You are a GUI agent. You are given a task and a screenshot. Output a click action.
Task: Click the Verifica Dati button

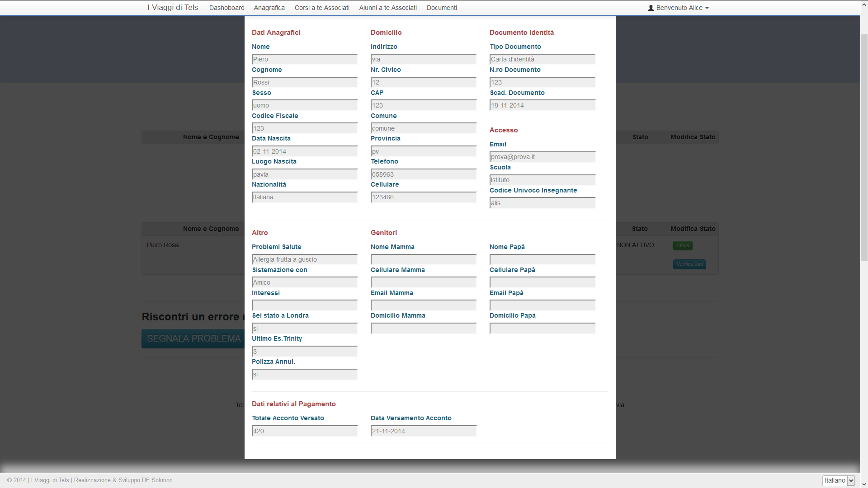[x=689, y=264]
